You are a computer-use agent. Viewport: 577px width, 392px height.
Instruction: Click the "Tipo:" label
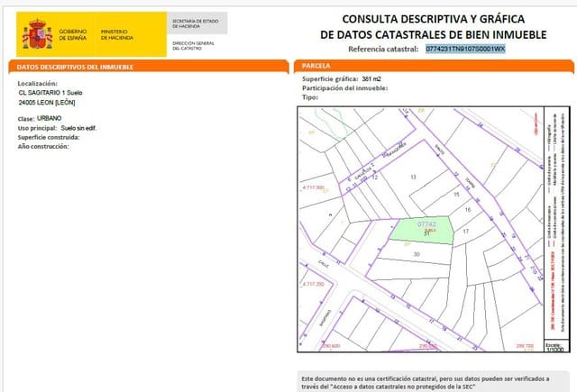[x=310, y=97]
